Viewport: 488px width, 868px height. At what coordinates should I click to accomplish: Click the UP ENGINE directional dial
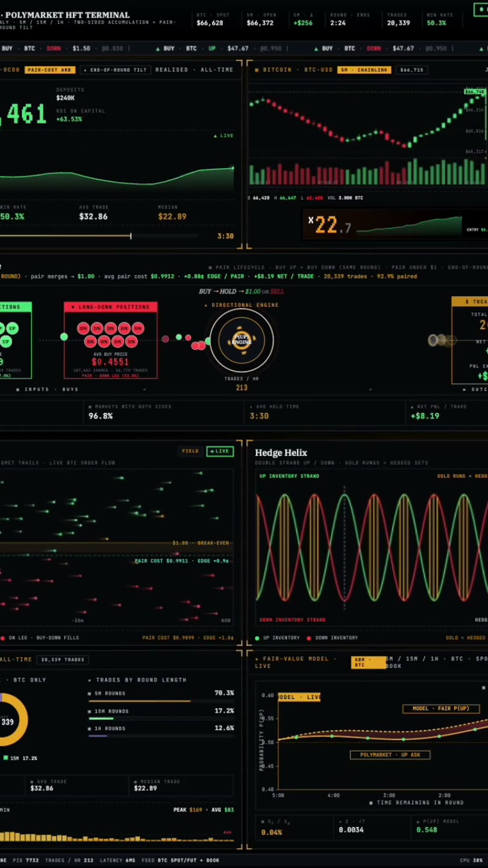tap(242, 341)
